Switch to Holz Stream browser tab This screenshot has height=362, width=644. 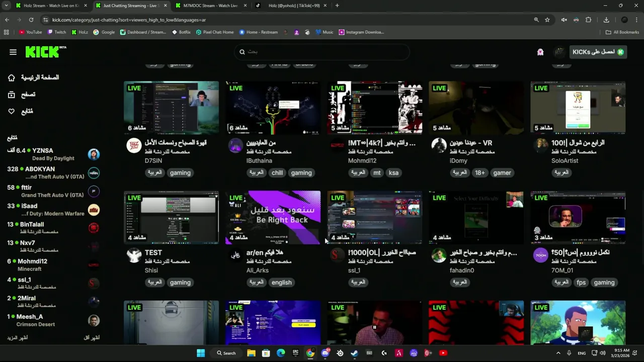tap(50, 6)
